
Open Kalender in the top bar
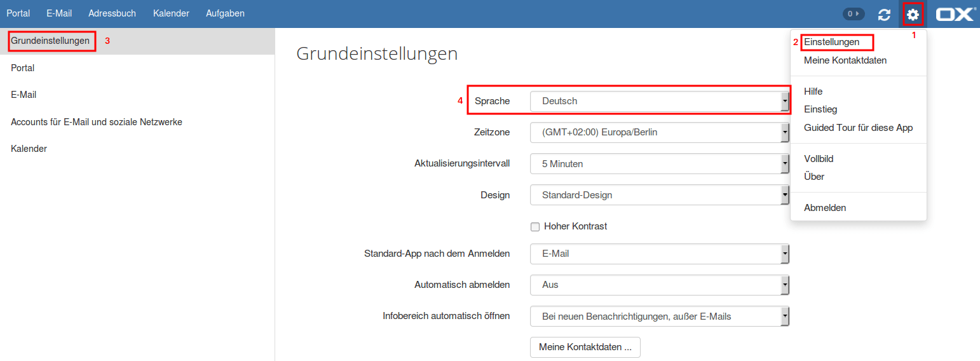point(171,13)
